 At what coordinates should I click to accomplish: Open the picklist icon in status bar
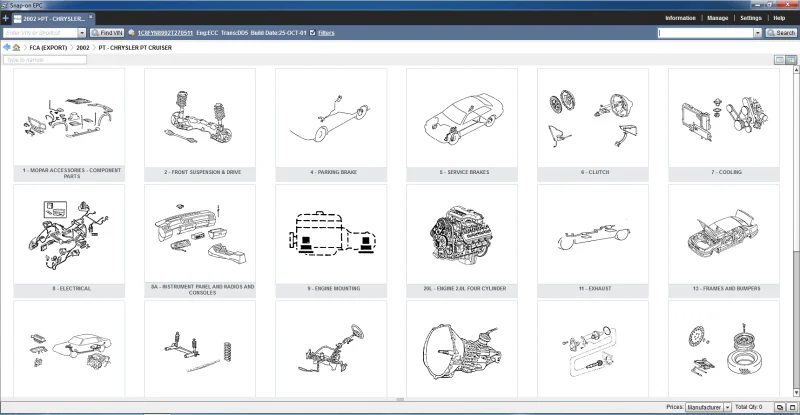tap(777, 407)
